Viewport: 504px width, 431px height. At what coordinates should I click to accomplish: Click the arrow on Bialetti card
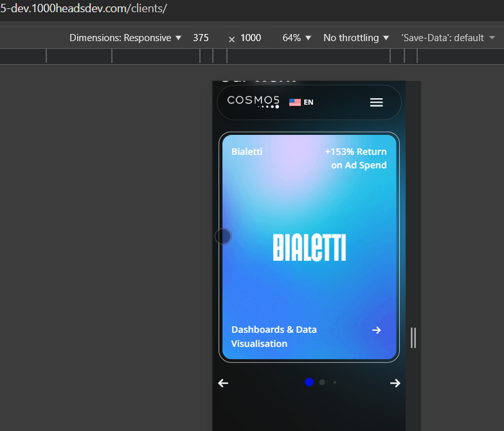[x=377, y=330]
